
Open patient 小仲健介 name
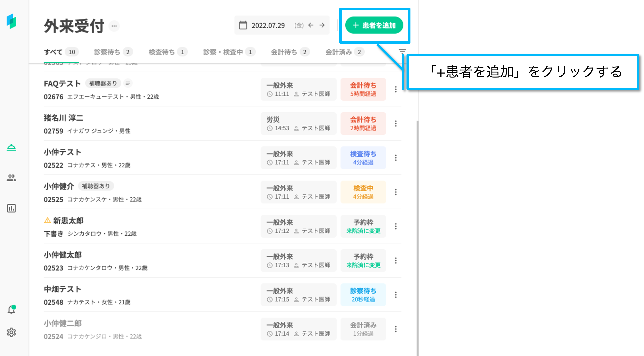(59, 186)
